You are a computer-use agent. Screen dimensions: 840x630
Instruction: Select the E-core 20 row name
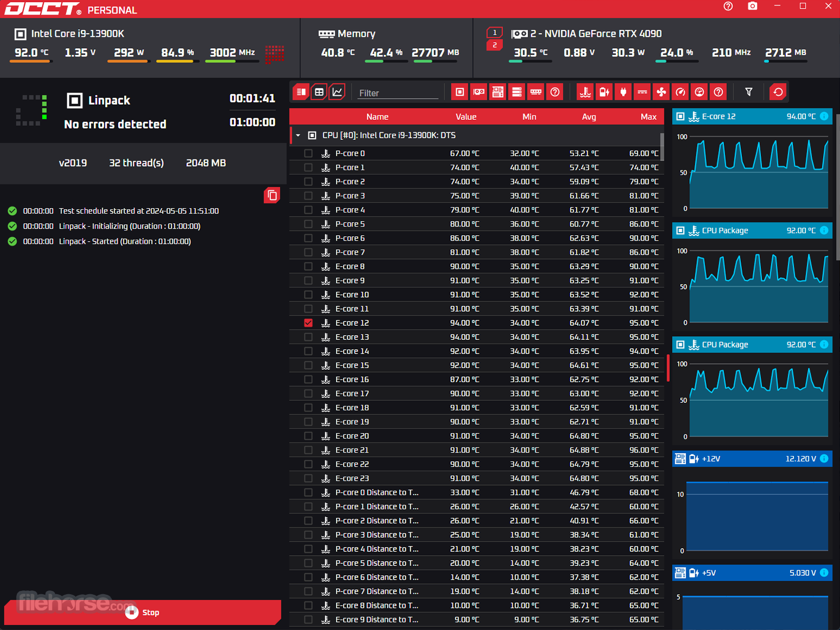(352, 436)
